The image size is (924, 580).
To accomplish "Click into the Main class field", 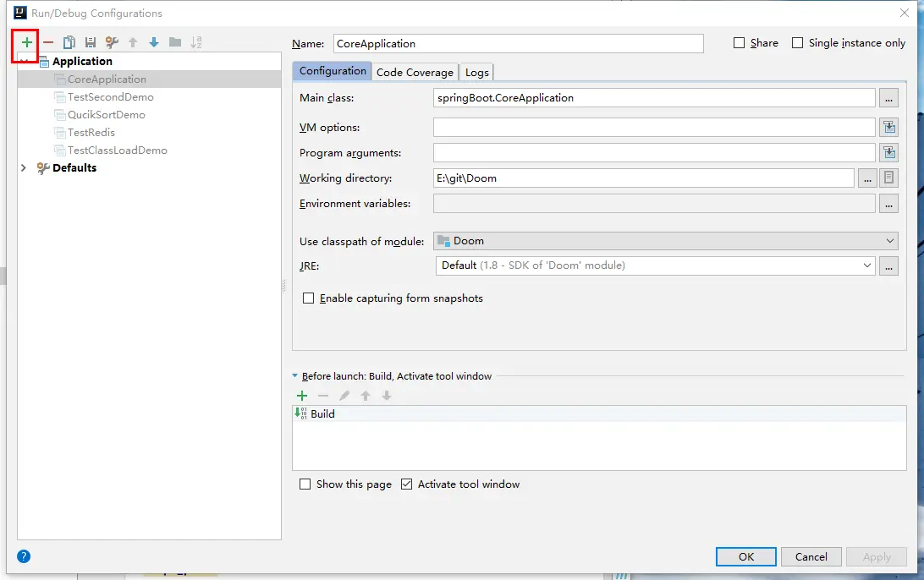I will click(654, 98).
